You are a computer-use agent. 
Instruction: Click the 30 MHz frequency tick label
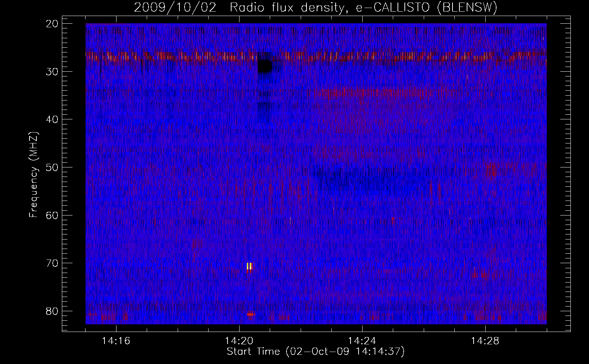(52, 72)
